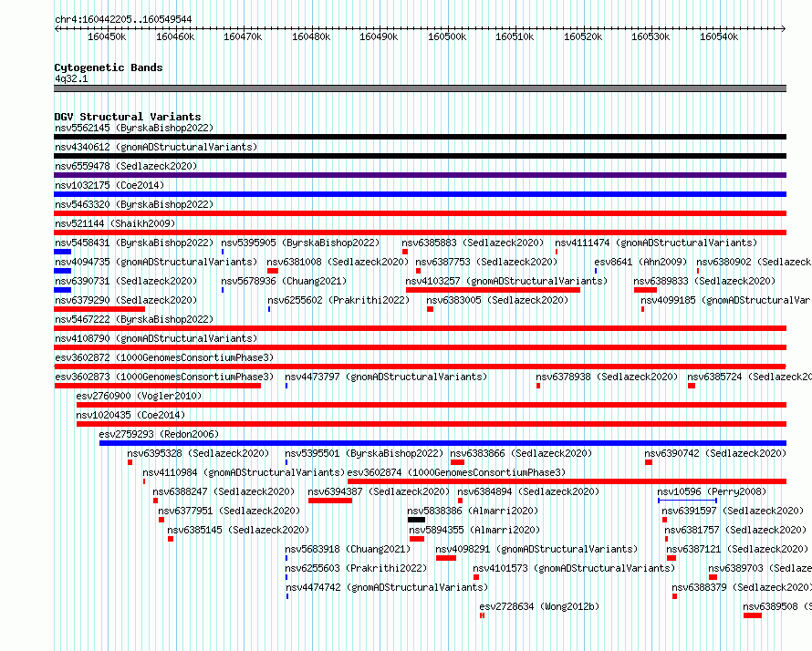The width and height of the screenshot is (812, 651).
Task: Open nsv5467222 (ByrskaBishop2022) label
Action: point(134,319)
